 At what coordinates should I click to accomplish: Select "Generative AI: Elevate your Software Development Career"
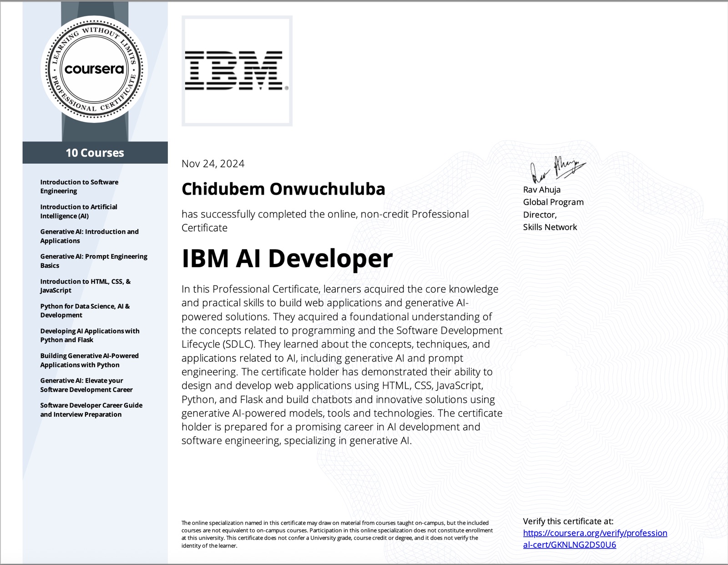pyautogui.click(x=86, y=385)
